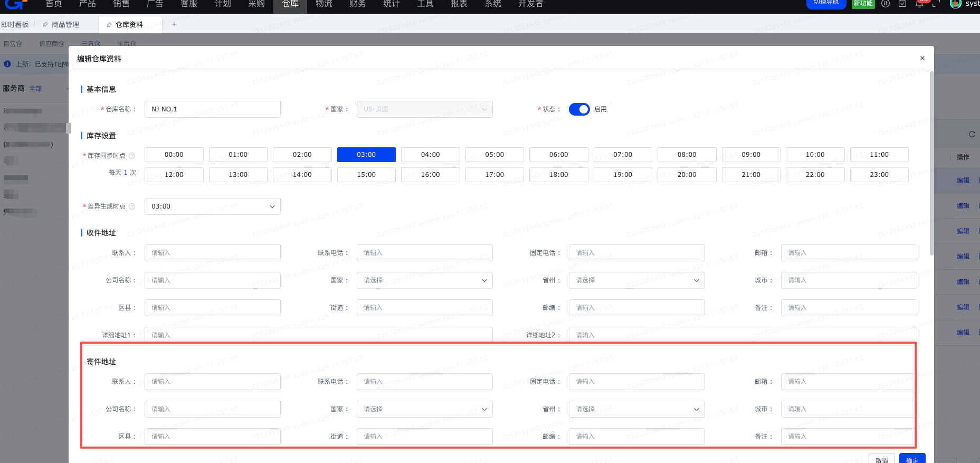The height and width of the screenshot is (463, 980).
Task: Click 详细地址1 input field
Action: tap(319, 335)
